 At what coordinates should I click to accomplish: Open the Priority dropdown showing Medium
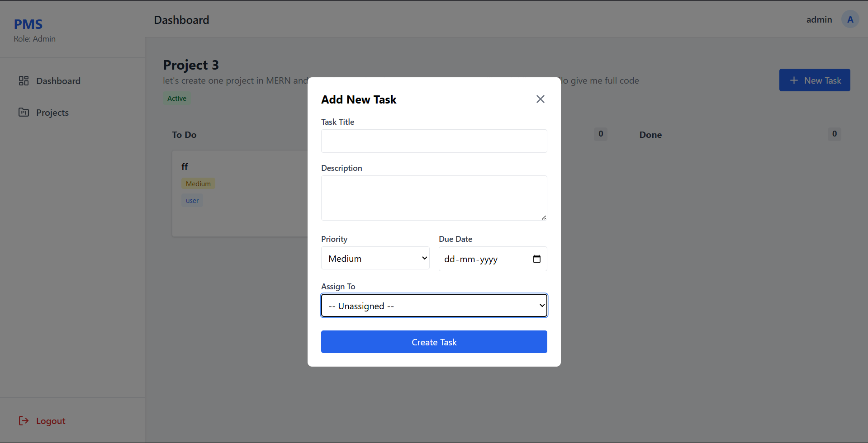(x=375, y=258)
